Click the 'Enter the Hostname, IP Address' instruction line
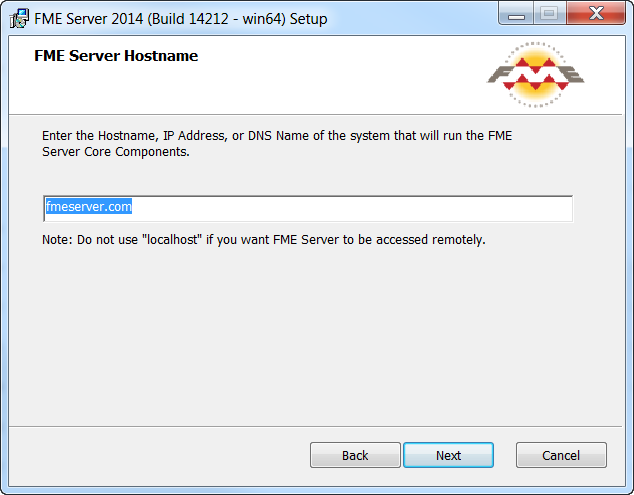The width and height of the screenshot is (634, 495). (277, 135)
